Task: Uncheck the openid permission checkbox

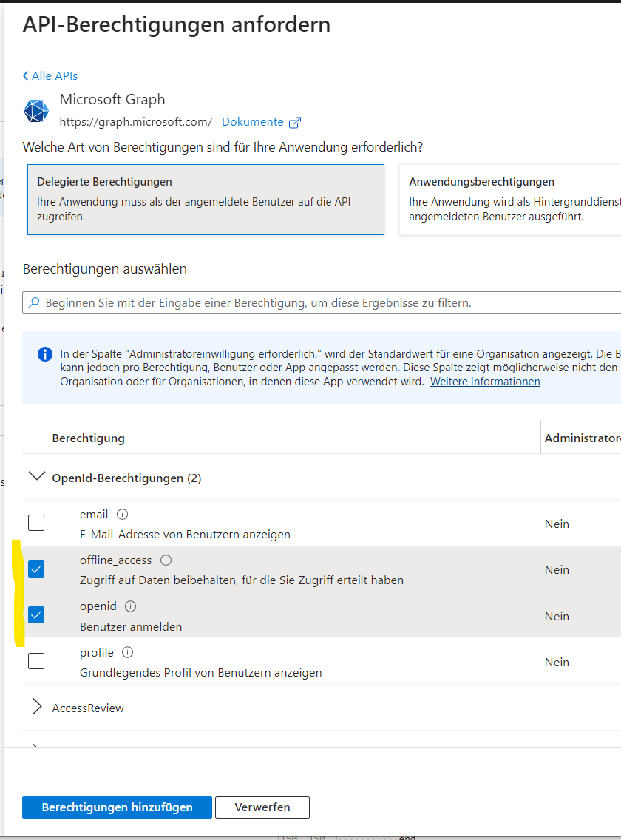Action: 36,614
